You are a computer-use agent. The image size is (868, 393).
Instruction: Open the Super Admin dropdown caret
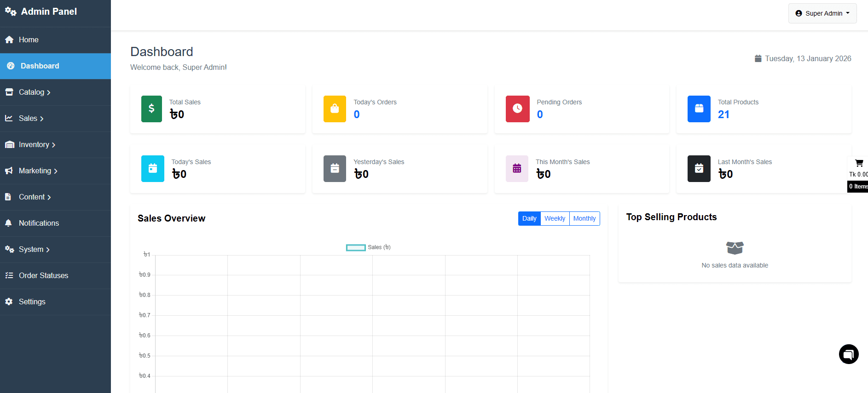pos(848,13)
